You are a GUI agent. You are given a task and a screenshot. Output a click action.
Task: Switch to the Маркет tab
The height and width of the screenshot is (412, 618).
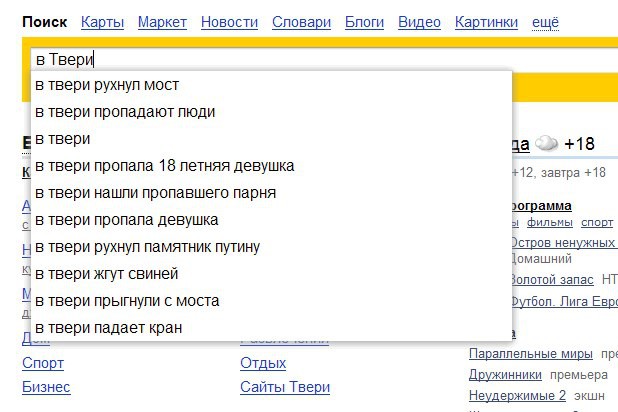tap(162, 21)
